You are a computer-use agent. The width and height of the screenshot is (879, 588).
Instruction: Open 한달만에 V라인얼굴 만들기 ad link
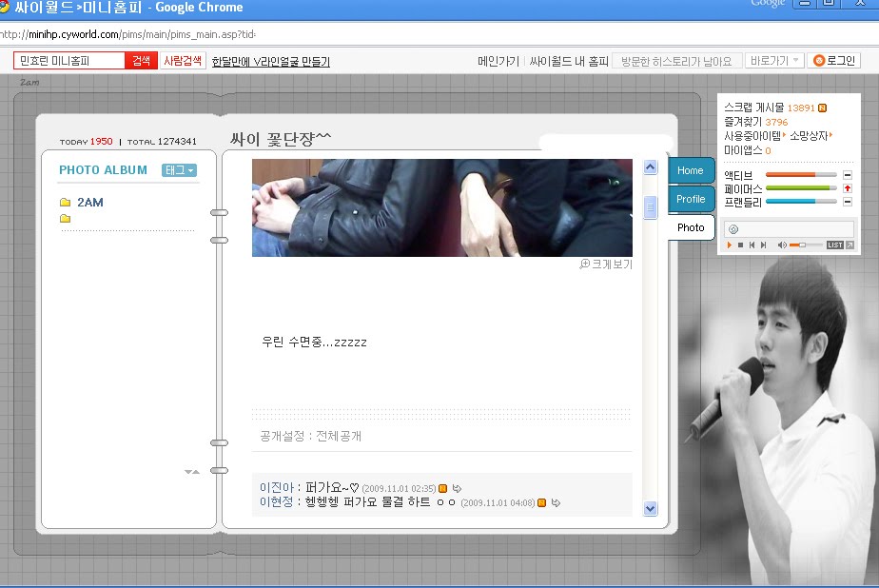point(271,62)
